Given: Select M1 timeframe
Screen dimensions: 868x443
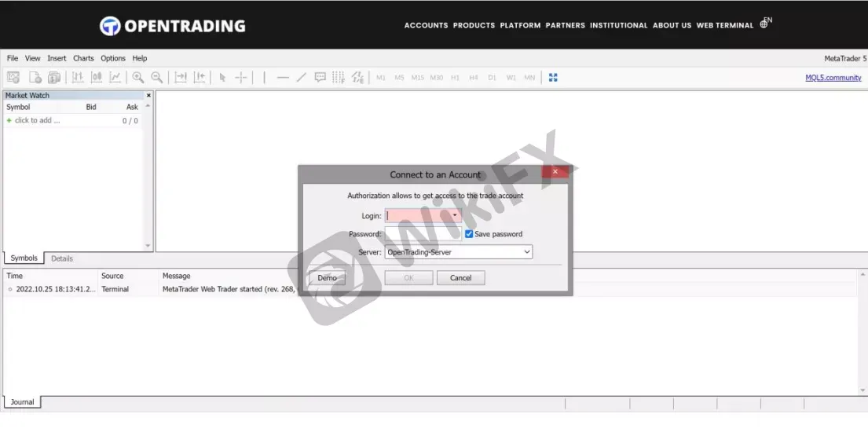Looking at the screenshot, I should 381,78.
